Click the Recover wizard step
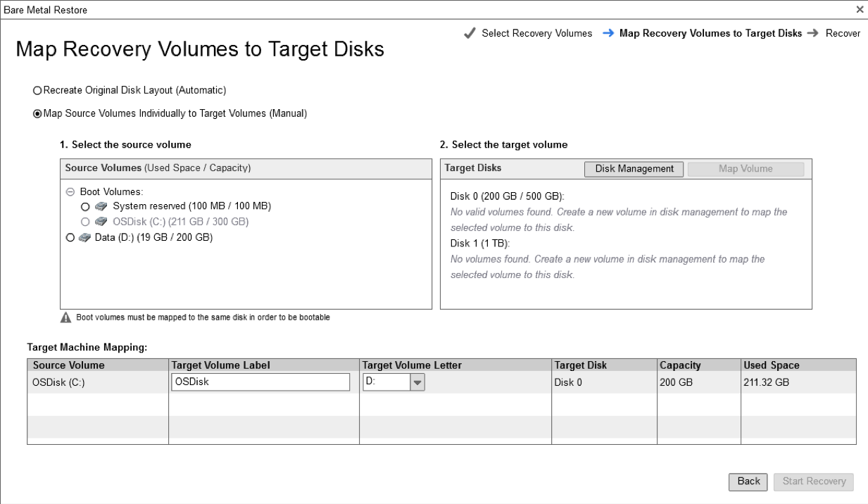 (843, 34)
